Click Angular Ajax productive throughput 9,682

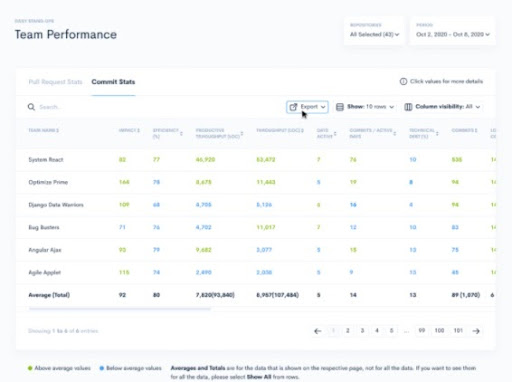[203, 250]
